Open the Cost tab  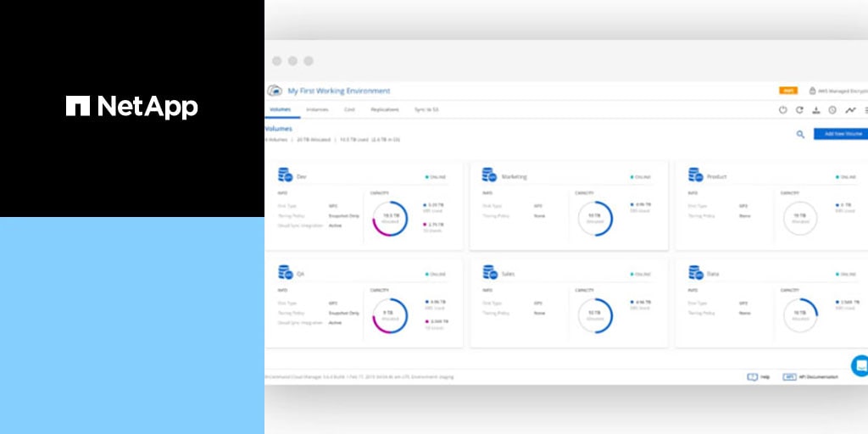point(349,109)
